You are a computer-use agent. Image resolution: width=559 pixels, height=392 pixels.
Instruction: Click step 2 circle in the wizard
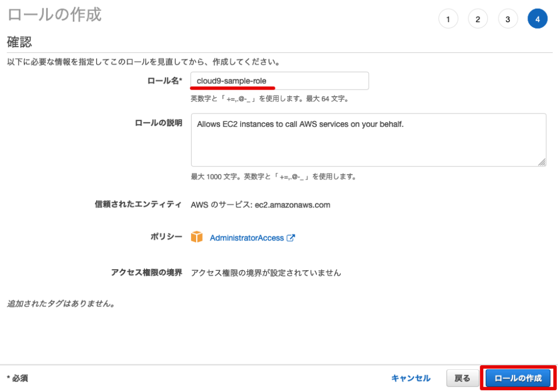click(478, 18)
